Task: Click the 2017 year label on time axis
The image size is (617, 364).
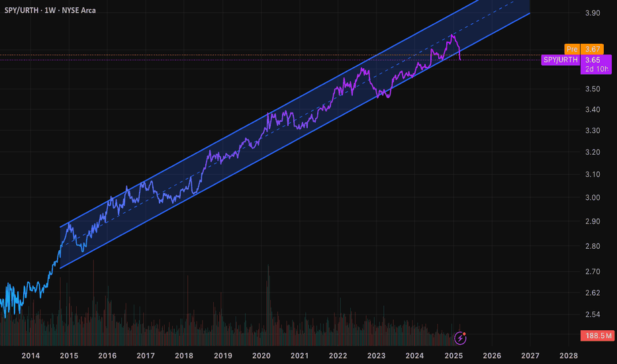Action: click(146, 356)
